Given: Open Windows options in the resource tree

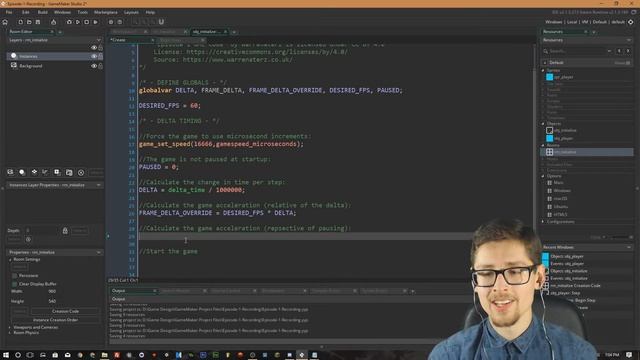Looking at the screenshot, I should coord(562,191).
